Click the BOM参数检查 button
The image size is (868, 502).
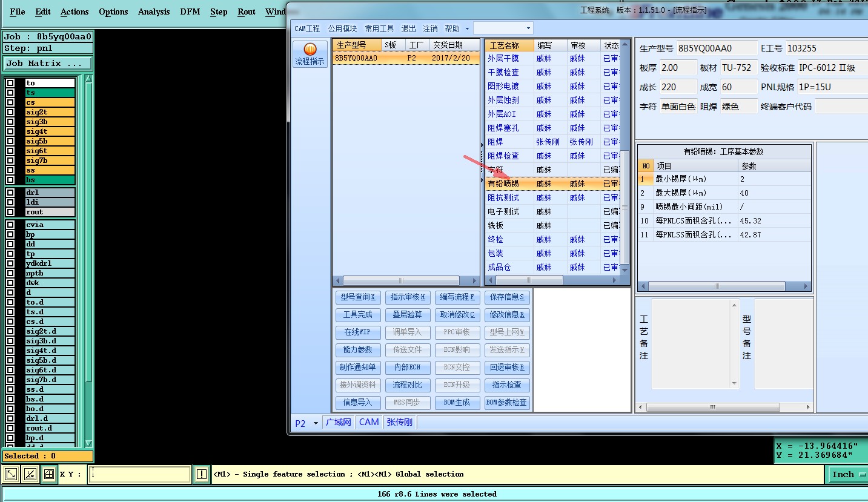(x=508, y=403)
